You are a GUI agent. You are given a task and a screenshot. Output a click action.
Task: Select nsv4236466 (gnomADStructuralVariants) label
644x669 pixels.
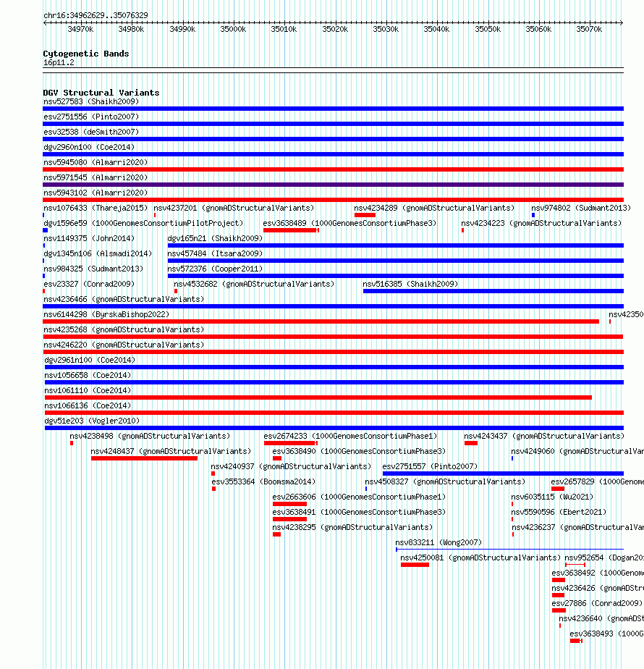[x=124, y=300]
